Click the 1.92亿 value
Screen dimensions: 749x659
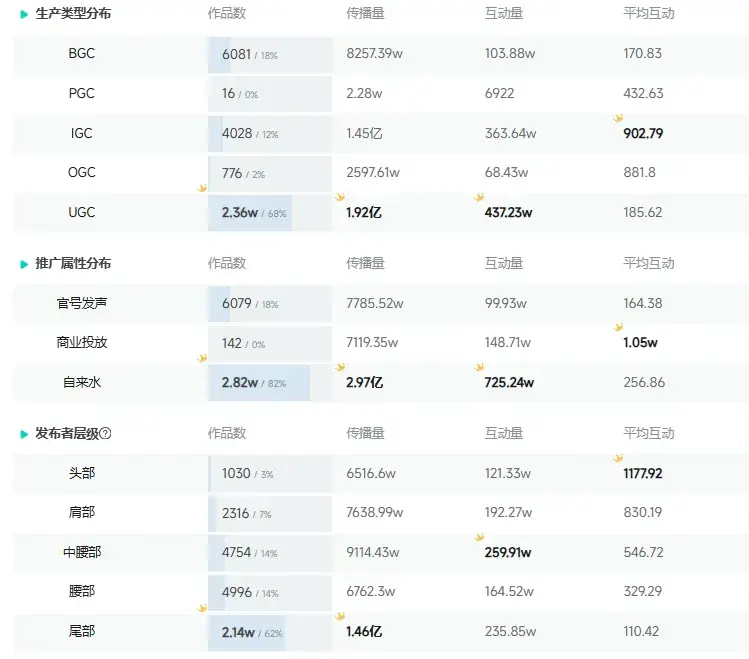pos(364,213)
